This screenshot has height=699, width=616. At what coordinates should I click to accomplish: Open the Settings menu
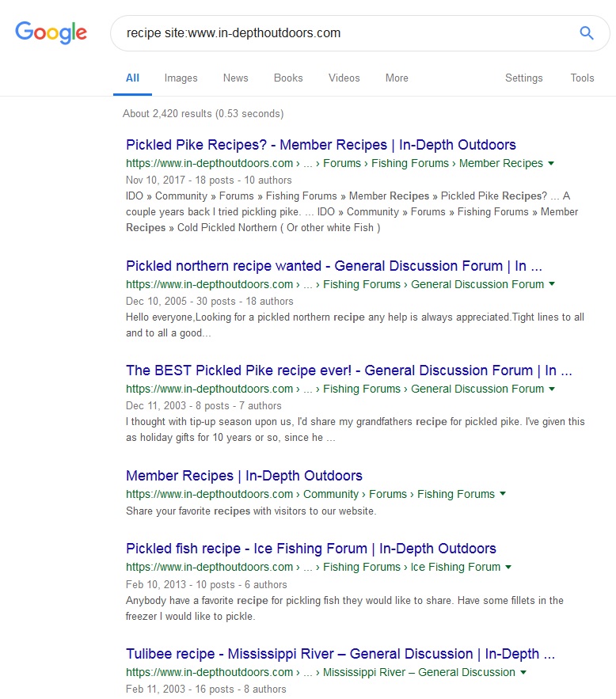point(523,78)
